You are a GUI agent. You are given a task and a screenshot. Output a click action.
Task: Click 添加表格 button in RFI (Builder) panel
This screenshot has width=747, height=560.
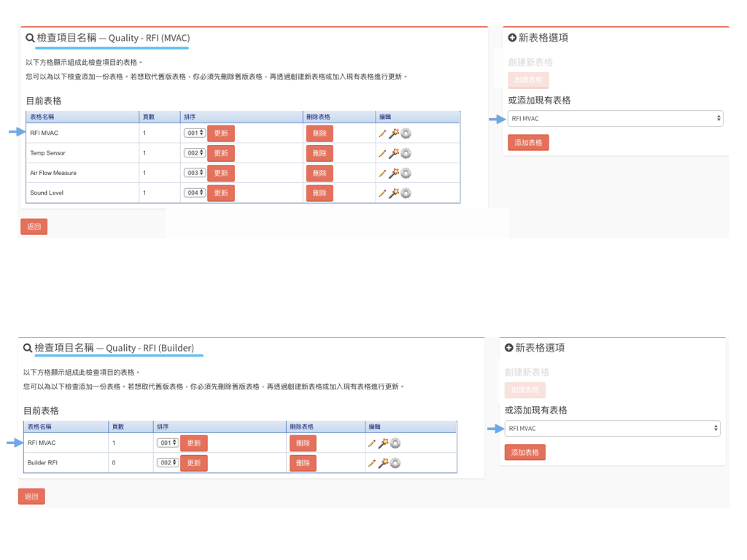point(525,452)
